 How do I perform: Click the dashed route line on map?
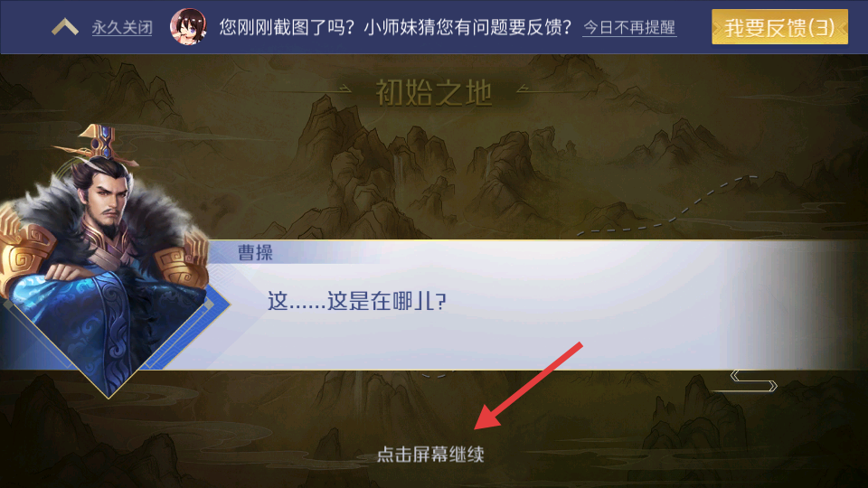tap(665, 206)
